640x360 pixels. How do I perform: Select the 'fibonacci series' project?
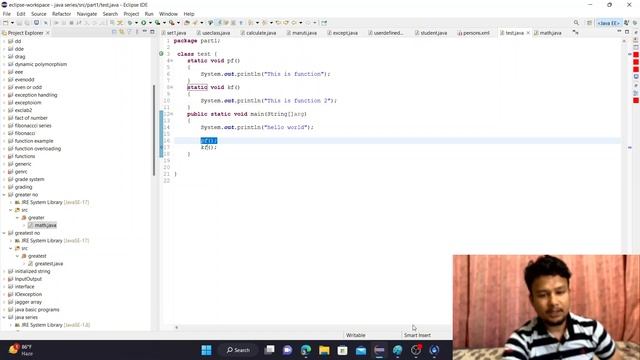[x=33, y=125]
